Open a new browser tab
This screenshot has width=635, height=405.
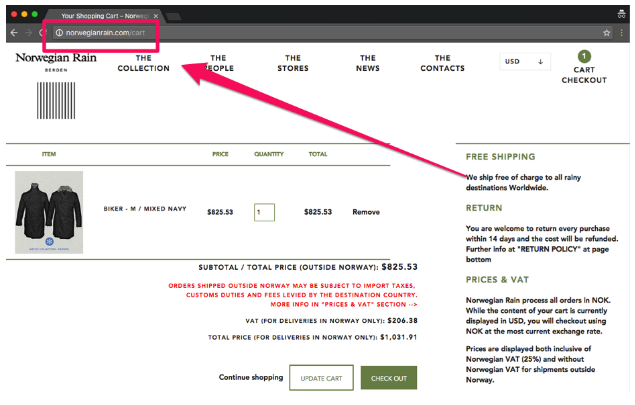[173, 16]
